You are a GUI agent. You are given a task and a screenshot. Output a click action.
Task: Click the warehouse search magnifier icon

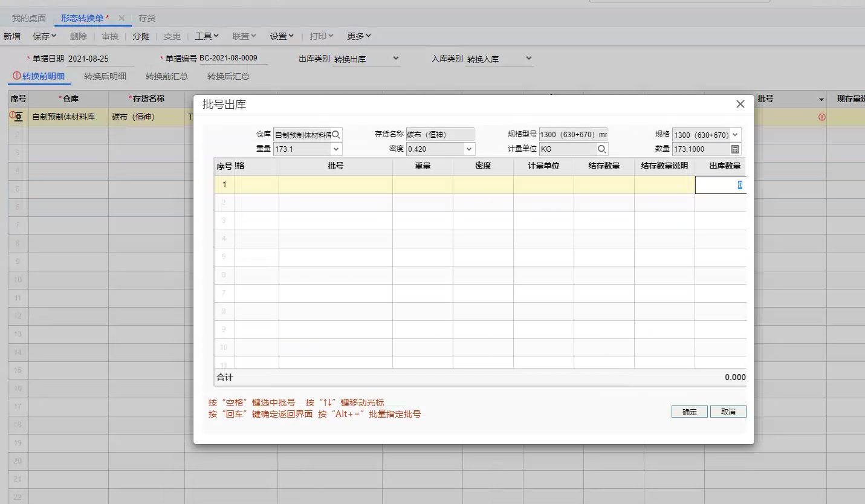click(337, 135)
